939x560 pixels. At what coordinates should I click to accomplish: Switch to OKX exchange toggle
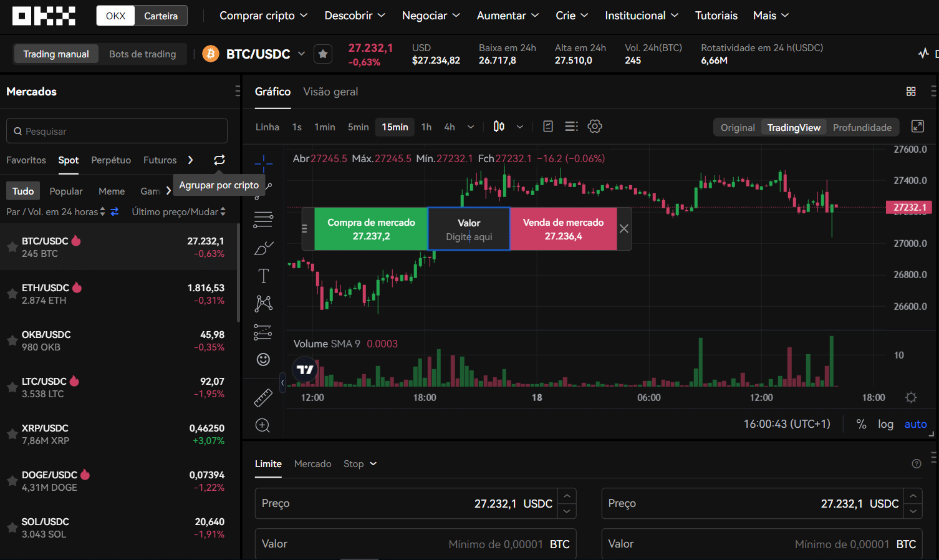115,16
